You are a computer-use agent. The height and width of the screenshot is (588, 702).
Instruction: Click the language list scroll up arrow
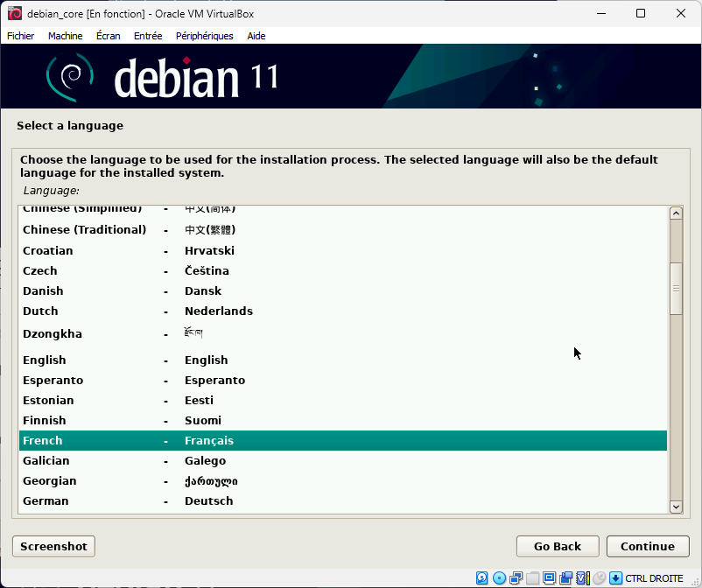676,213
